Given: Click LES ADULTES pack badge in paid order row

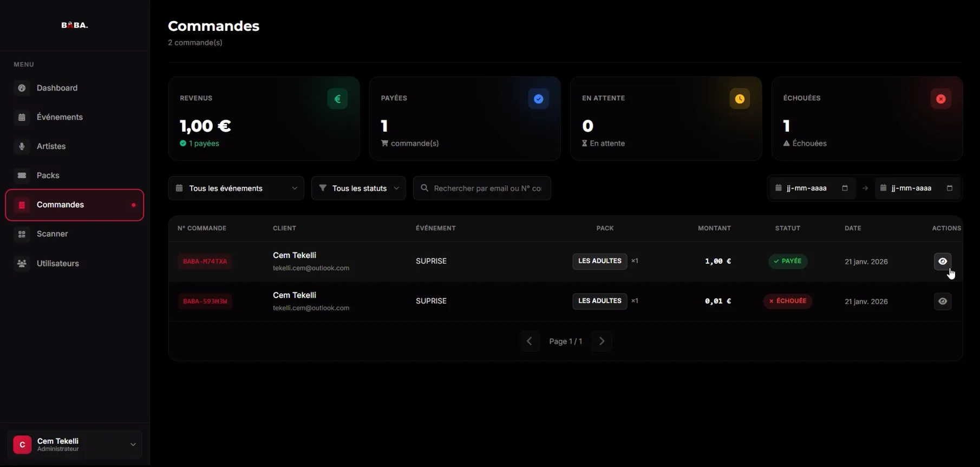Looking at the screenshot, I should (x=600, y=261).
